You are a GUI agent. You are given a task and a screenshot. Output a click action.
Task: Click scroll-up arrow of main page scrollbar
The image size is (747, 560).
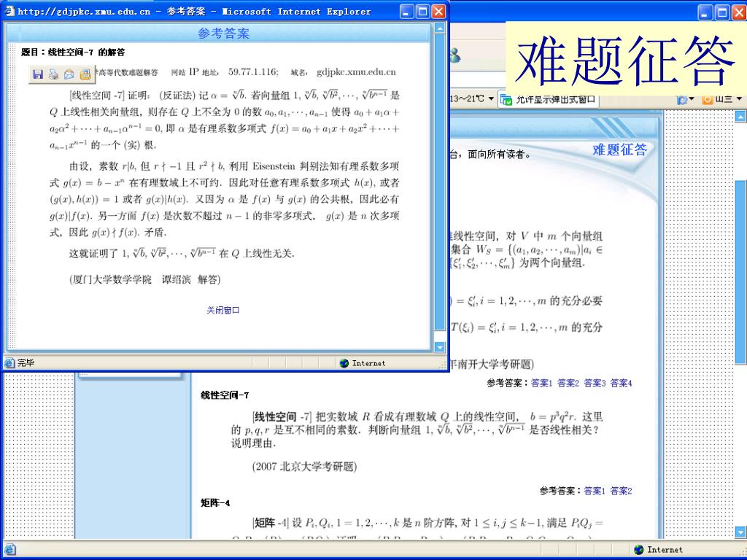click(x=740, y=116)
